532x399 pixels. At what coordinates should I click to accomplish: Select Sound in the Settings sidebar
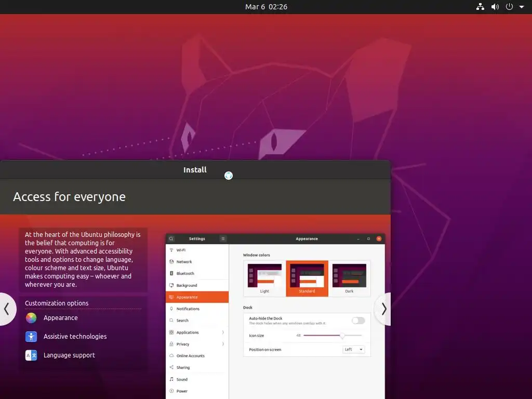197,379
